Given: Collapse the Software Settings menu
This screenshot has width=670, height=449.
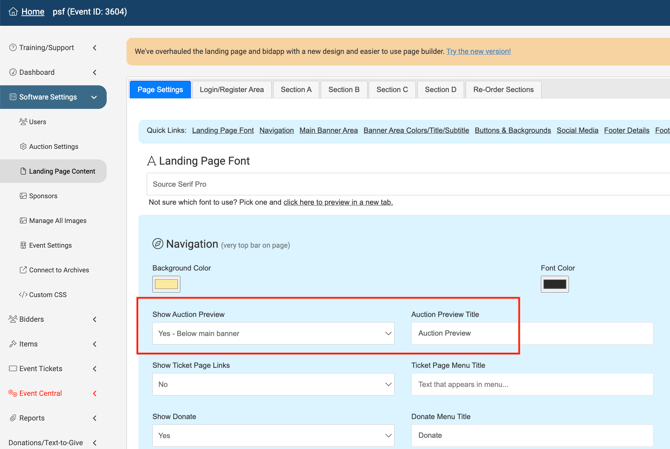Looking at the screenshot, I should point(94,97).
